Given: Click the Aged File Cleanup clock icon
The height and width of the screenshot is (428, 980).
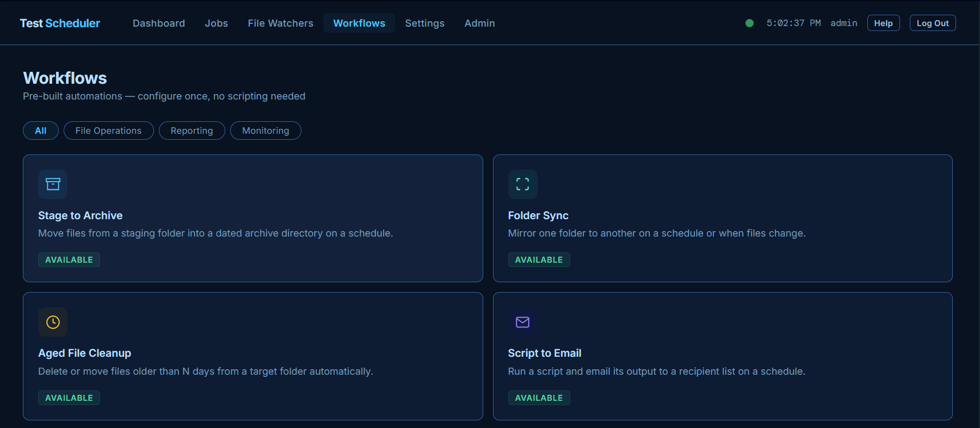Looking at the screenshot, I should coord(53,322).
